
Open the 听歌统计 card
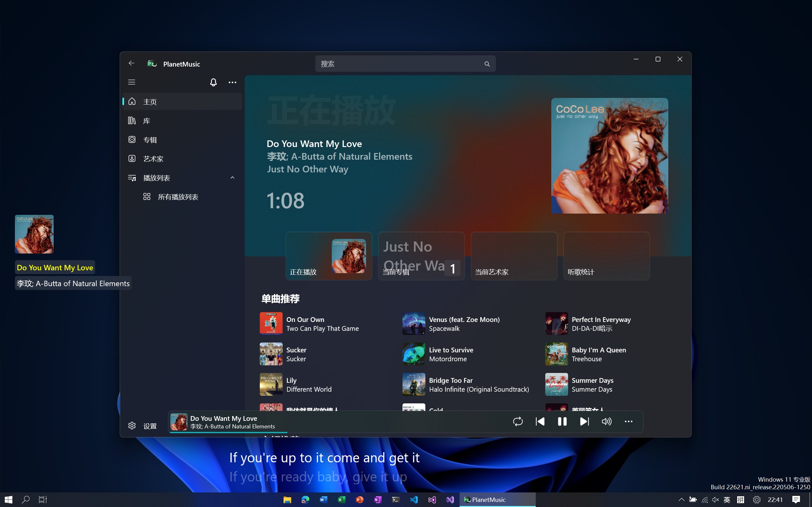[x=606, y=256]
